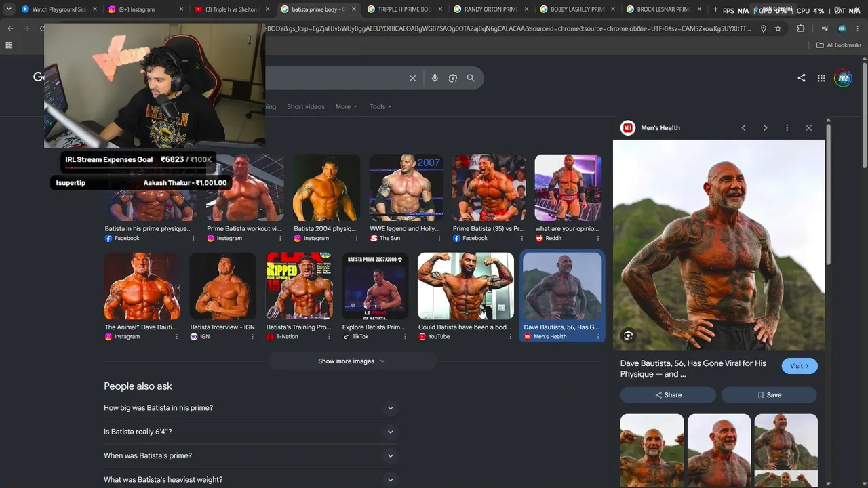Open options for the YouTube result

click(510, 337)
